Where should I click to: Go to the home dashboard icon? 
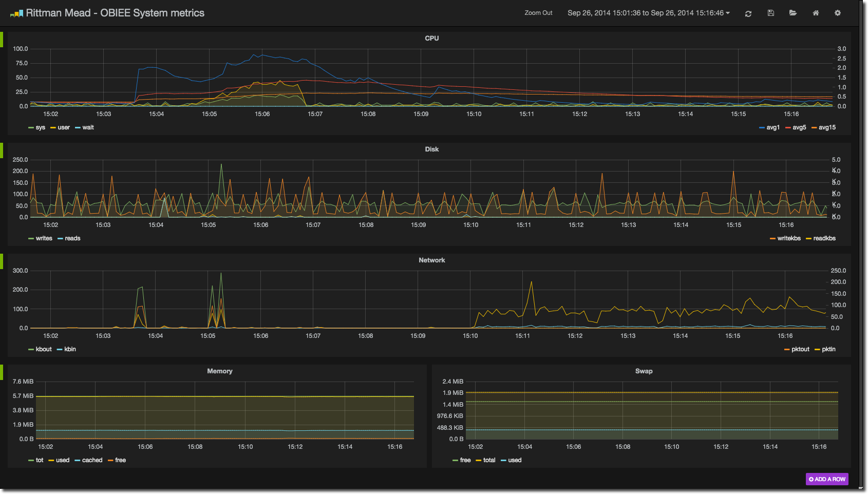(x=816, y=13)
